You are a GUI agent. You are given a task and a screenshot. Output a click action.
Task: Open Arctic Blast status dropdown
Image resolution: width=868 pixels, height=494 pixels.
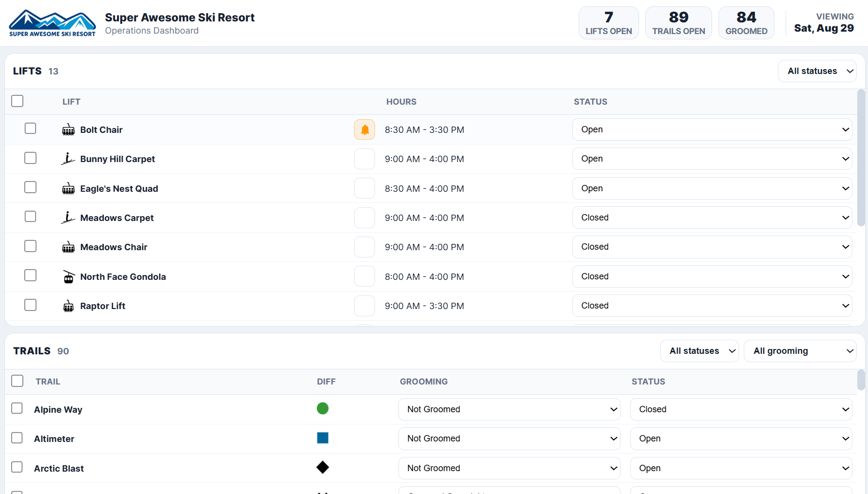point(741,468)
